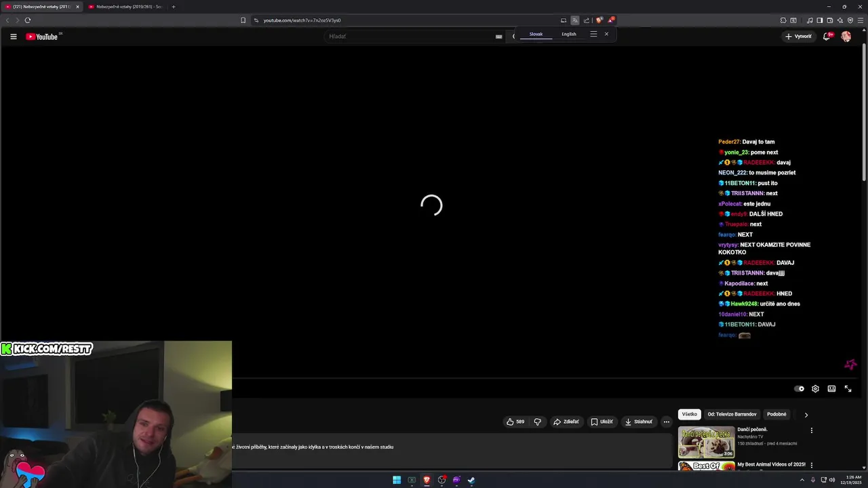The image size is (868, 488).
Task: Click the browser address bar URL
Action: point(302,20)
